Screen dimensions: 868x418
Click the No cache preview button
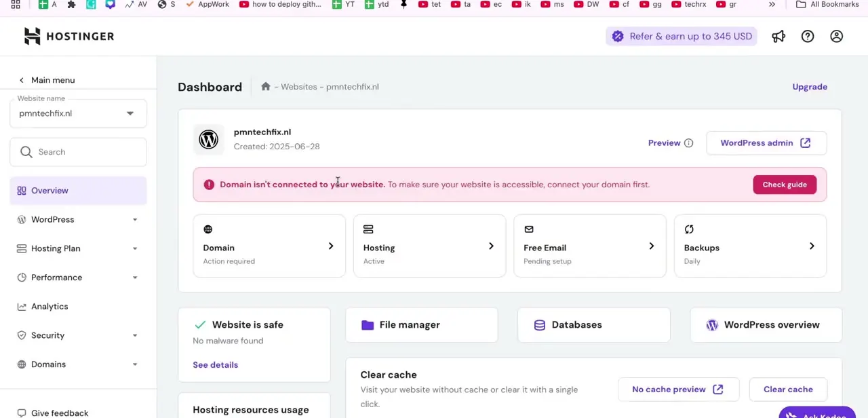[678, 389]
